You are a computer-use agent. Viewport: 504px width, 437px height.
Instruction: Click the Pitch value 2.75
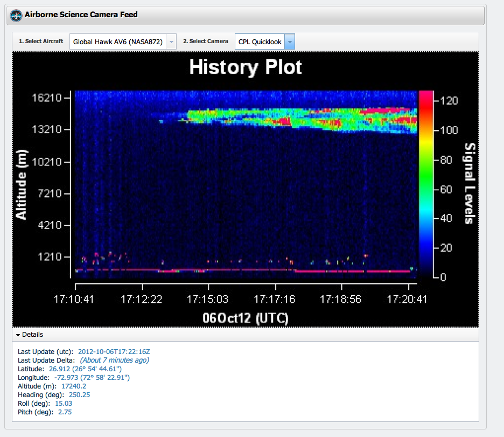(65, 412)
